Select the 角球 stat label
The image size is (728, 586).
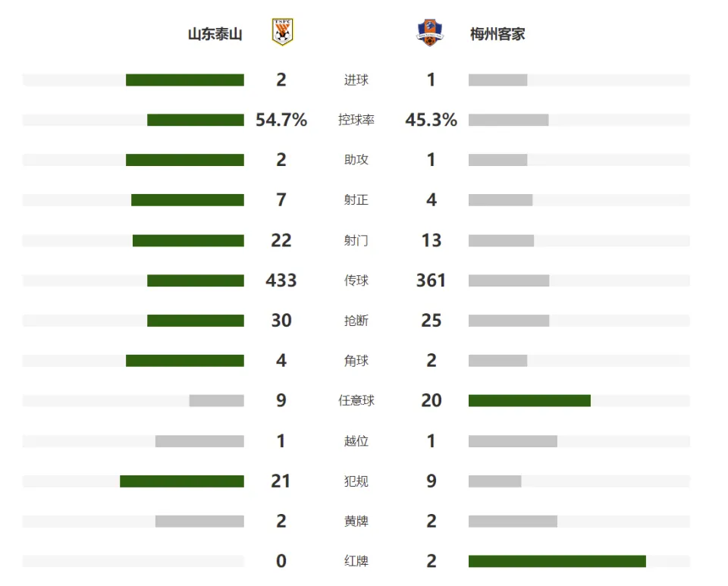coord(356,361)
